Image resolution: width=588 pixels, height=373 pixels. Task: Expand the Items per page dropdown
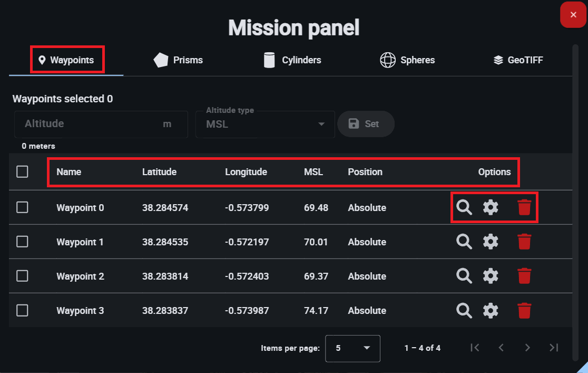(352, 348)
